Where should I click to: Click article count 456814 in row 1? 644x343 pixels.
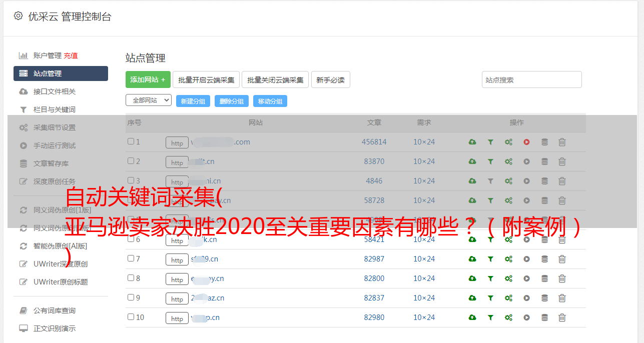click(x=374, y=142)
